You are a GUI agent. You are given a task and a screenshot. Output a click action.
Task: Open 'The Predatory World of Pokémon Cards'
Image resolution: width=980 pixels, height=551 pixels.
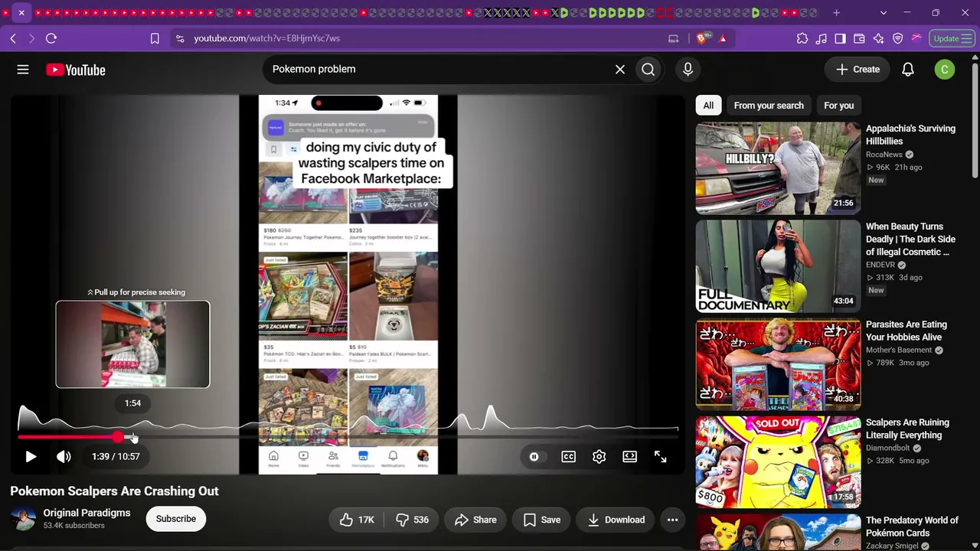[x=912, y=527]
